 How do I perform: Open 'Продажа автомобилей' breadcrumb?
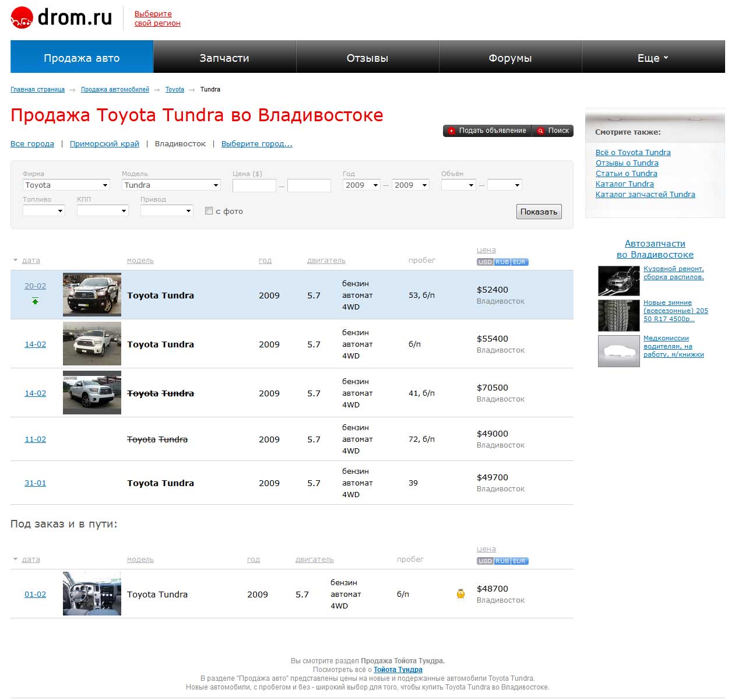[x=115, y=89]
